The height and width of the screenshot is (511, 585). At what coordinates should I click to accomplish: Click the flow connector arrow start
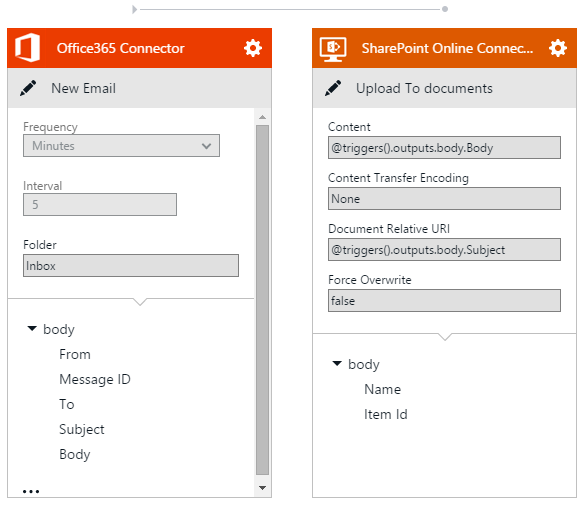135,9
